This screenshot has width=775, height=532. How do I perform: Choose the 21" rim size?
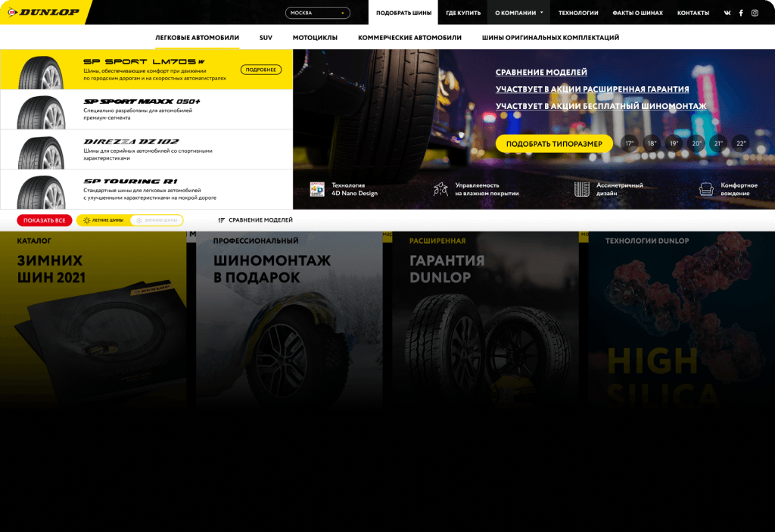(718, 143)
